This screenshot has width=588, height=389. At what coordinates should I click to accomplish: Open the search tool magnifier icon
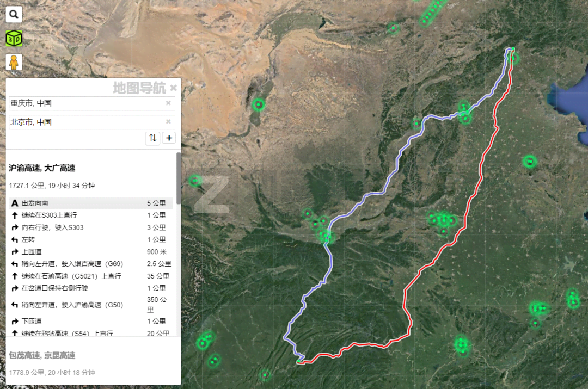[14, 14]
